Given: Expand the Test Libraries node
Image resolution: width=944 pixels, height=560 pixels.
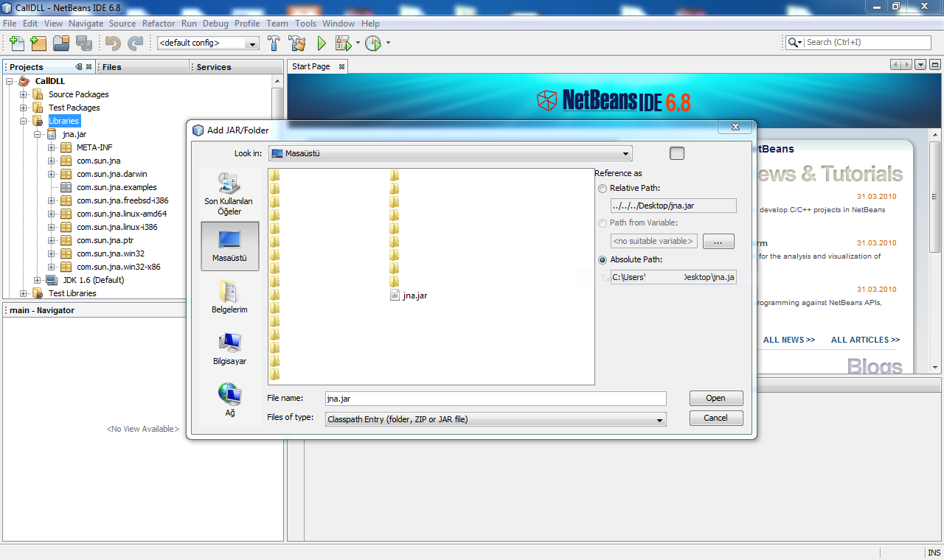Looking at the screenshot, I should [x=24, y=293].
